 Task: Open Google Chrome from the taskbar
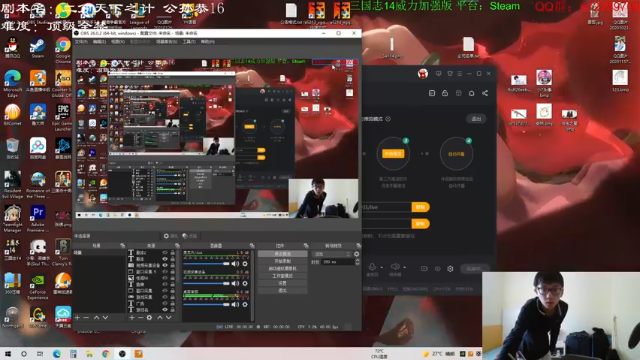(x=106, y=353)
